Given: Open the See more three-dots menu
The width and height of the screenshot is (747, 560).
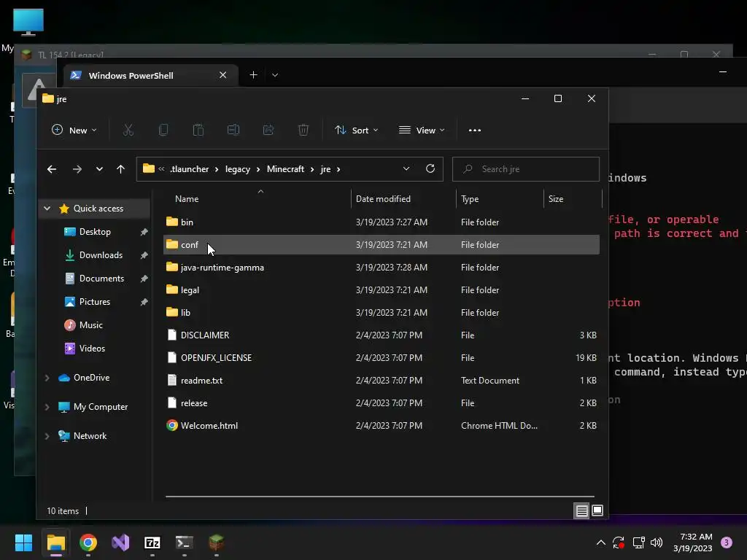Looking at the screenshot, I should tap(474, 130).
